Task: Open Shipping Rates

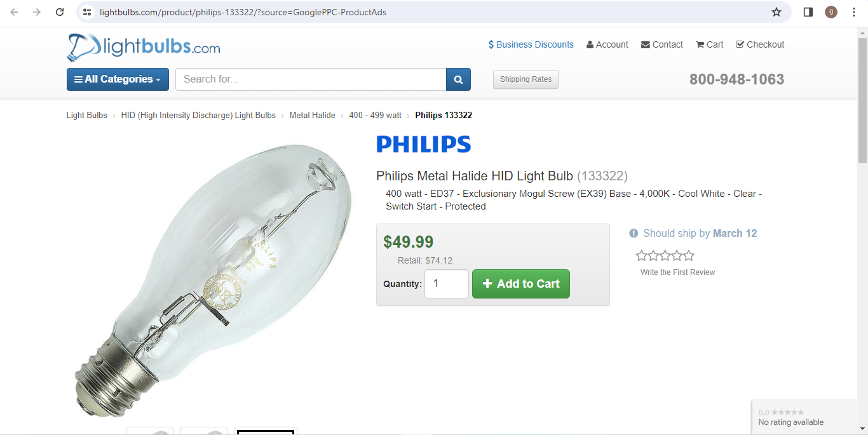Action: pos(526,79)
